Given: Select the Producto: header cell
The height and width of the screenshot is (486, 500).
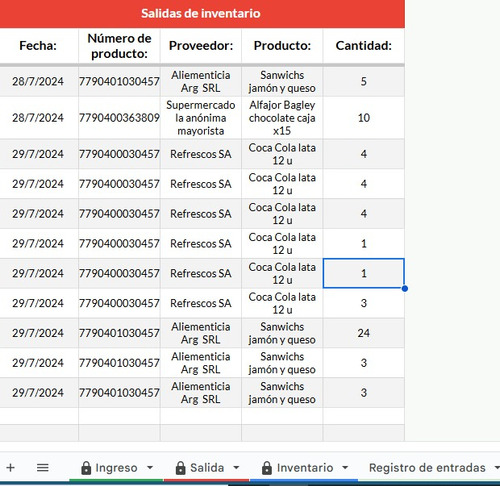Looking at the screenshot, I should (x=282, y=46).
